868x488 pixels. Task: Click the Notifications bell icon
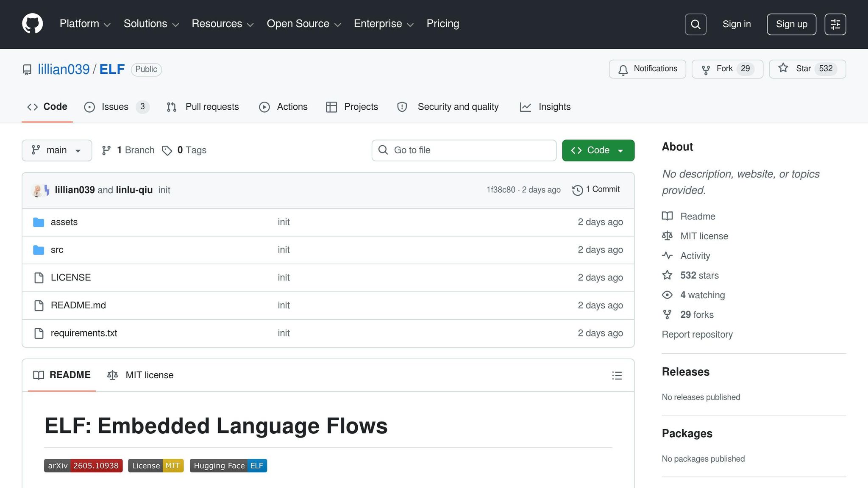[x=623, y=69]
